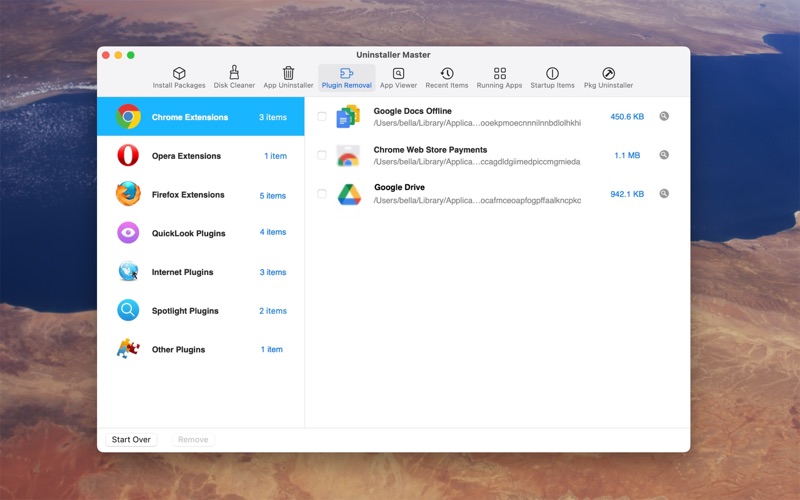Click the Firefox logo icon
This screenshot has height=500, width=800.
tap(128, 194)
